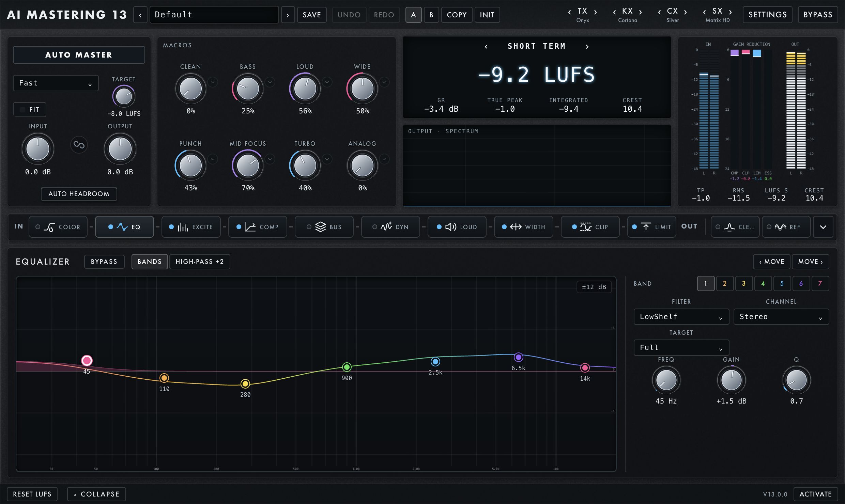Click the COMP module graph icon
The image size is (845, 504).
[x=250, y=227]
